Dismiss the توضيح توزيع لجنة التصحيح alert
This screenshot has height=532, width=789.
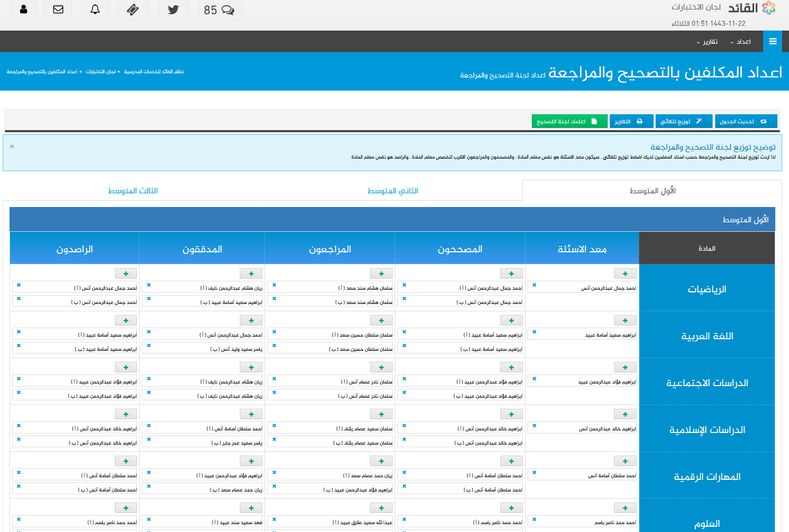[12, 146]
